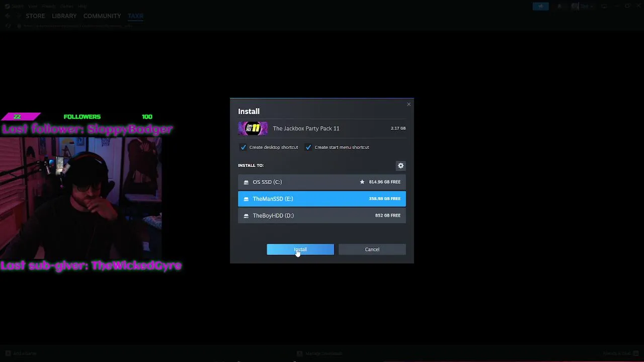Click the blue announcements megaphone button
The image size is (644, 362).
click(x=541, y=6)
